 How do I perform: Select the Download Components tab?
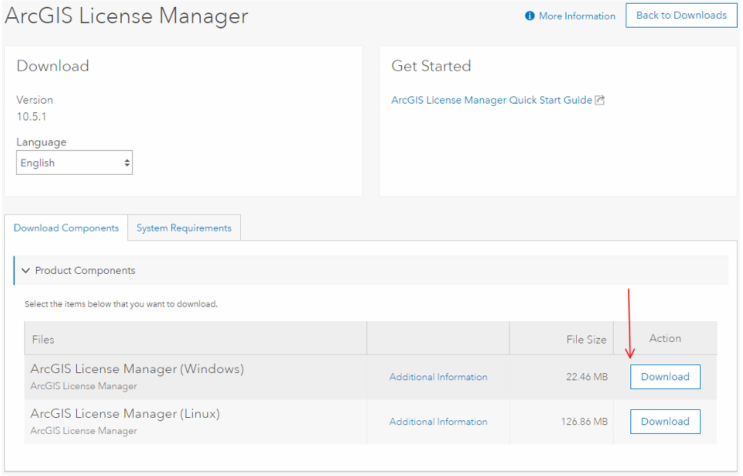click(x=66, y=228)
